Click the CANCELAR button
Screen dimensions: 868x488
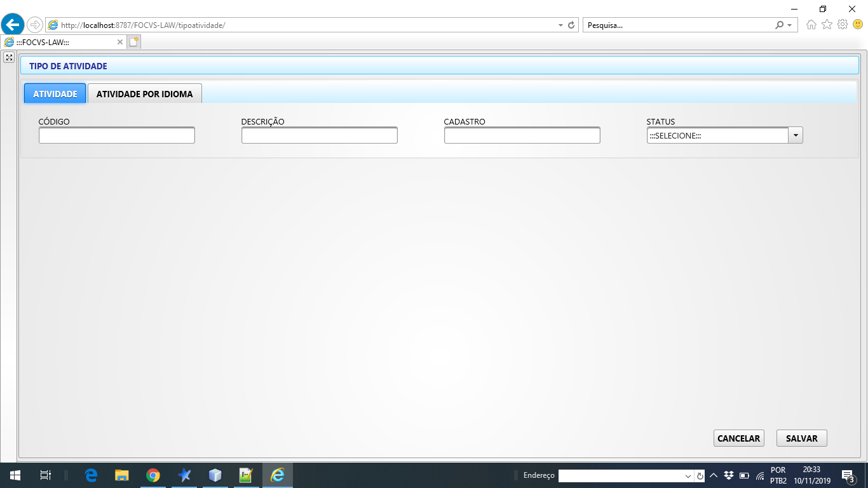[739, 438]
